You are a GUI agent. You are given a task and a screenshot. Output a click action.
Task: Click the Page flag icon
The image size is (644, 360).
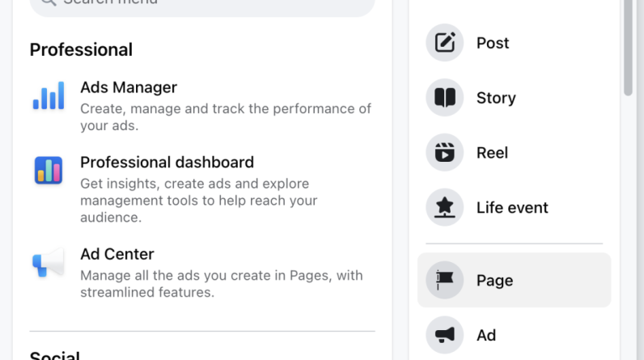coord(445,281)
